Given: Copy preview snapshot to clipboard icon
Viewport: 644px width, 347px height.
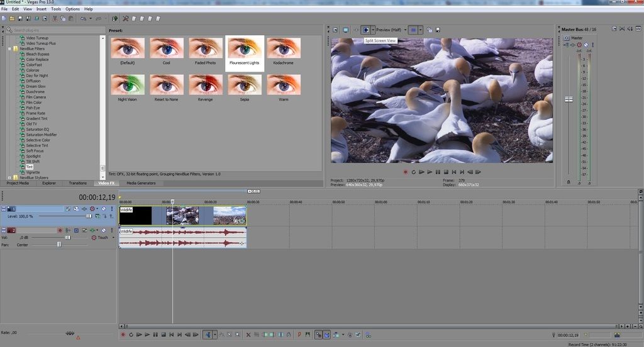Looking at the screenshot, I should [x=429, y=30].
